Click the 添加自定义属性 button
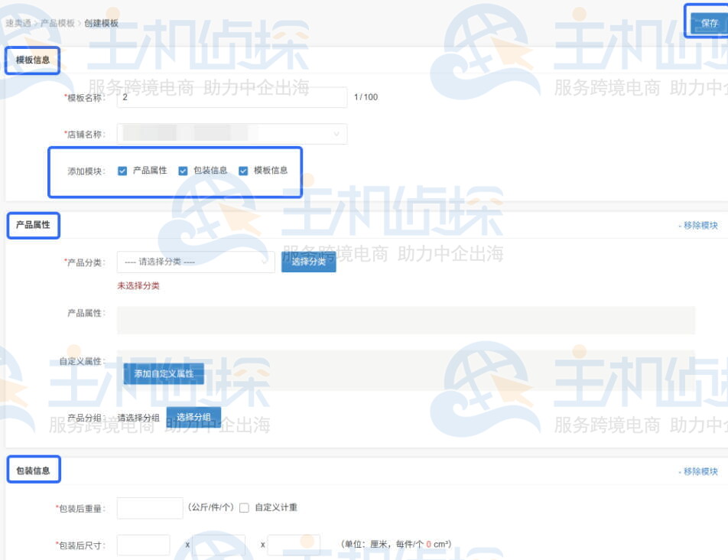This screenshot has width=728, height=560. tap(164, 373)
